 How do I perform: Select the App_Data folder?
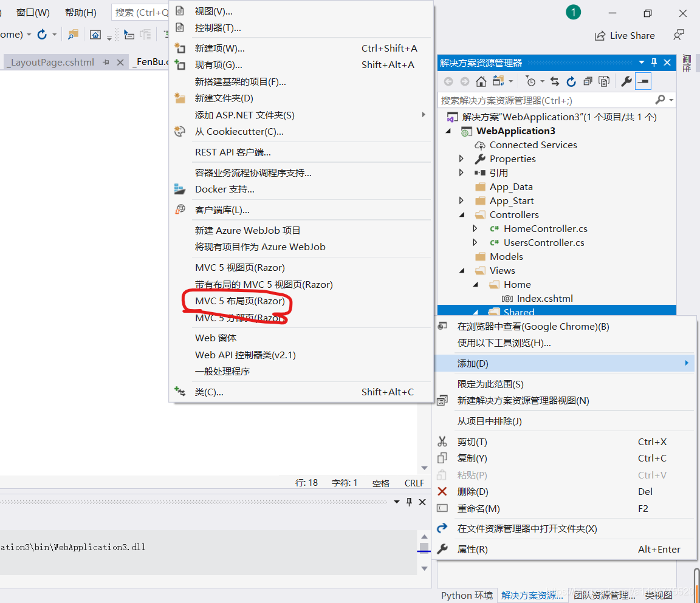click(510, 187)
